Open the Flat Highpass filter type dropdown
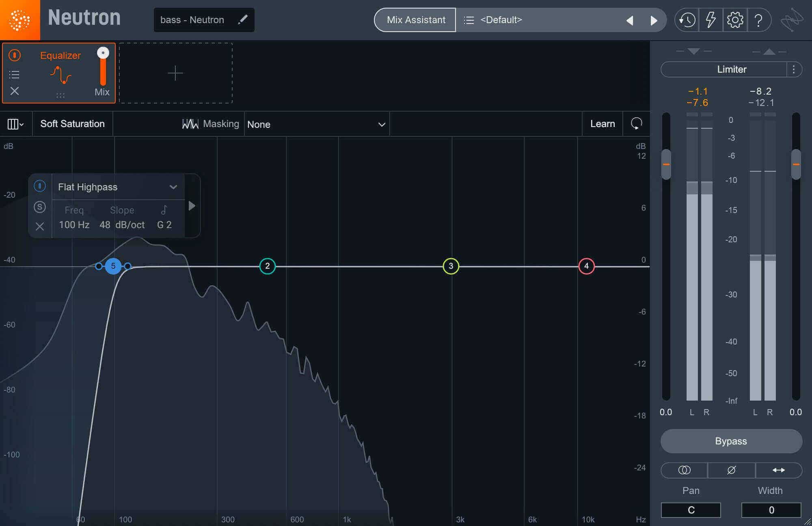 pyautogui.click(x=118, y=187)
